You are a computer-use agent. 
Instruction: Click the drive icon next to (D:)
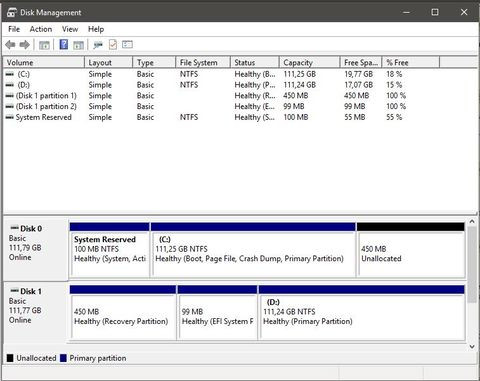tap(10, 85)
